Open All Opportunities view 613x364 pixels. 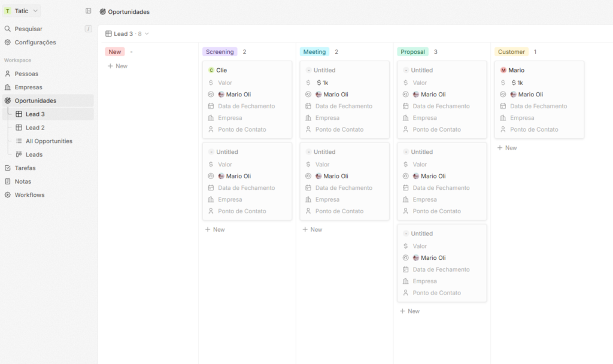[x=48, y=141]
